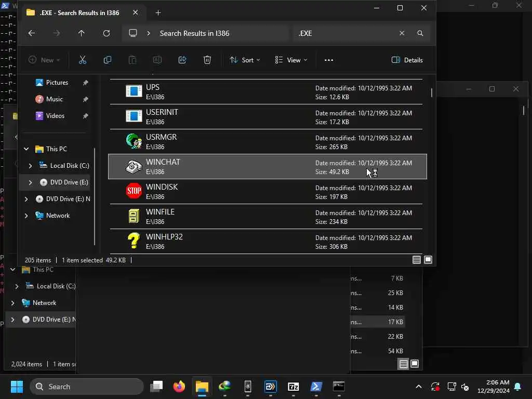Expand Network in the front sidebar

tap(26, 216)
